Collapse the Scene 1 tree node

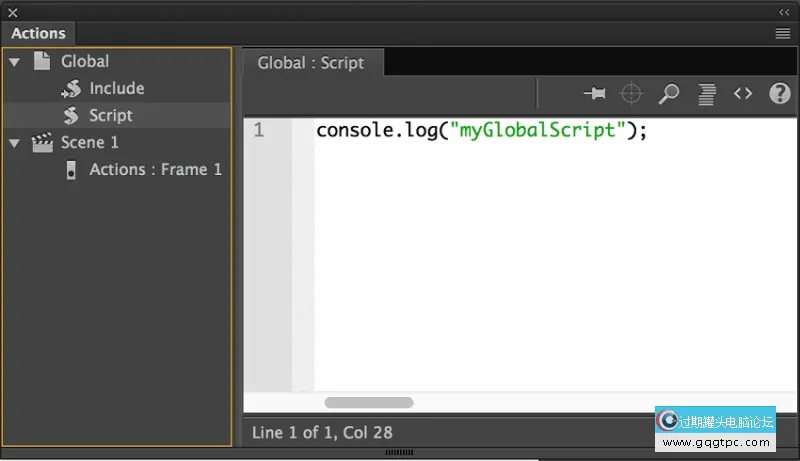point(14,143)
